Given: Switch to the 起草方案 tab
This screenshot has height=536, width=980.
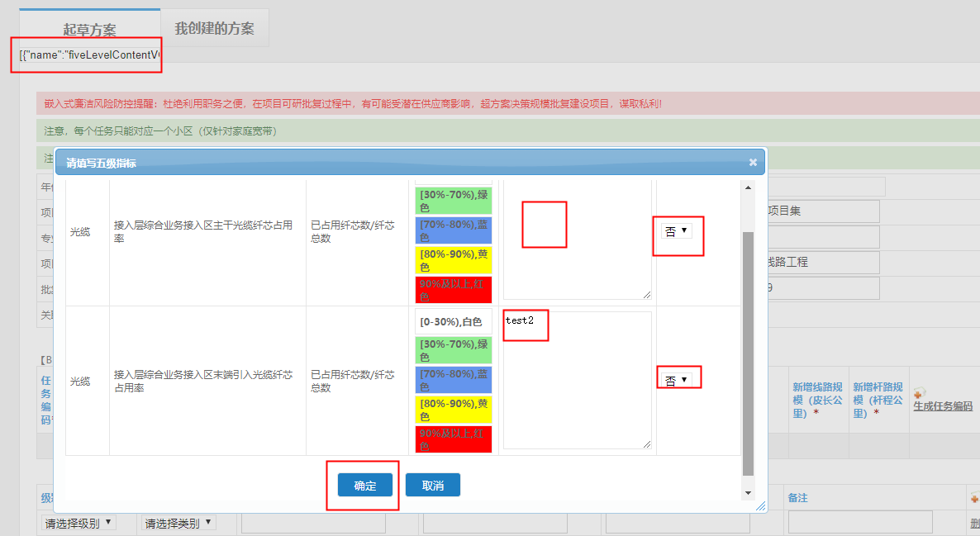Looking at the screenshot, I should coord(91,27).
